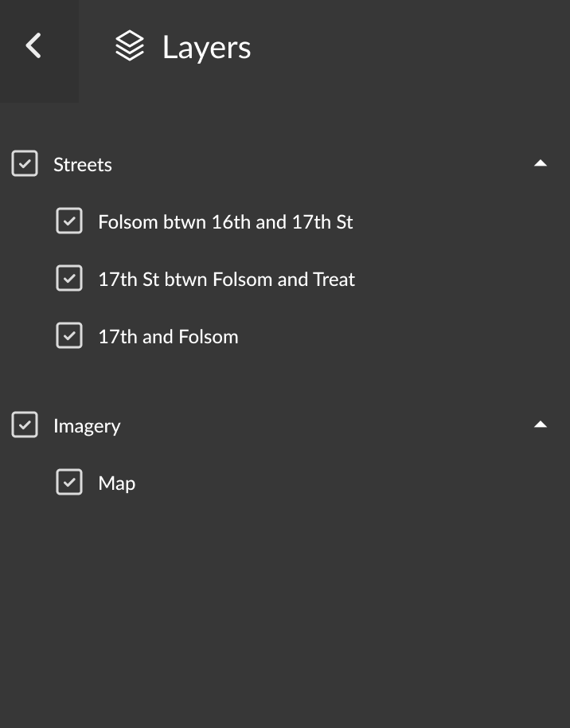Click the Layers panel title text
Viewport: 570px width, 728px height.
click(x=206, y=46)
